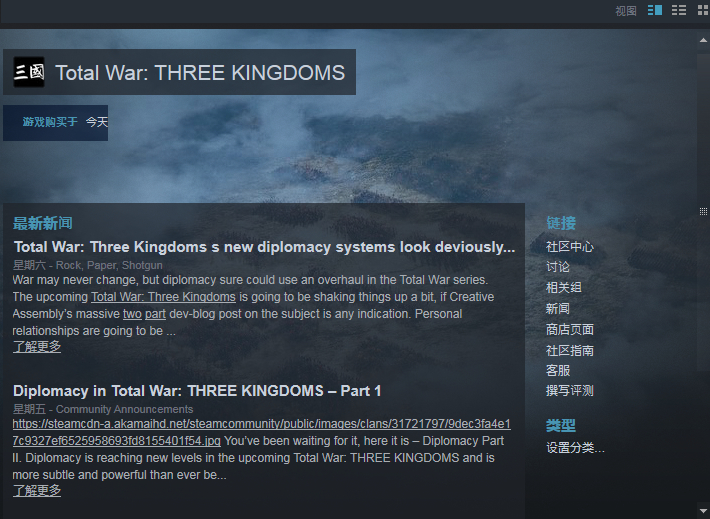Open the 相关组 related groups link
The height and width of the screenshot is (519, 710).
click(564, 288)
